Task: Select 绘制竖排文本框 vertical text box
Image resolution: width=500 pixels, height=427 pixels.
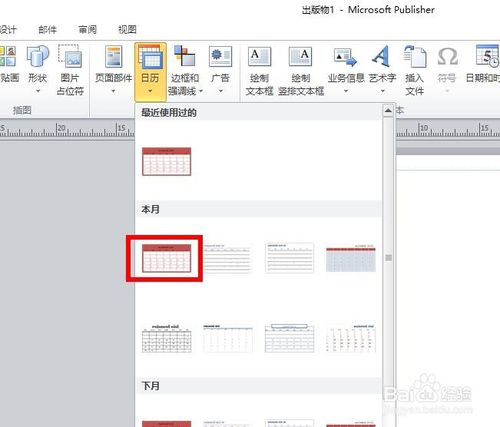Action: point(301,70)
